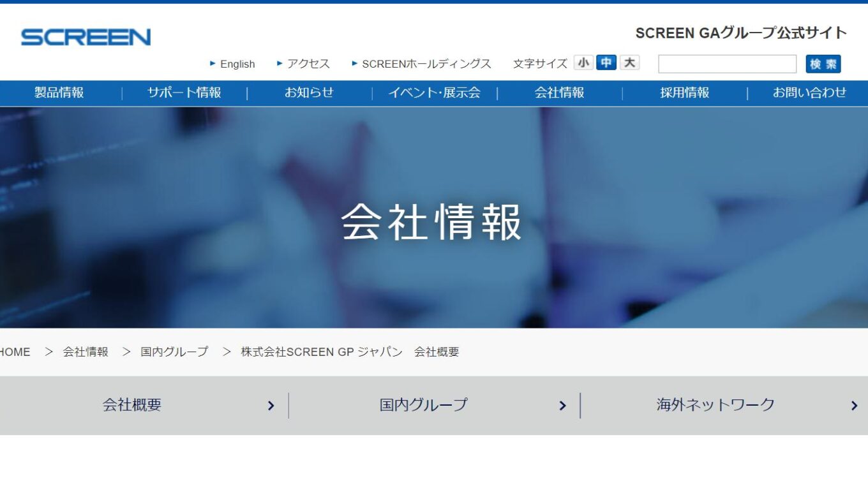Expand the 会社概要 section chevron

[x=271, y=405]
